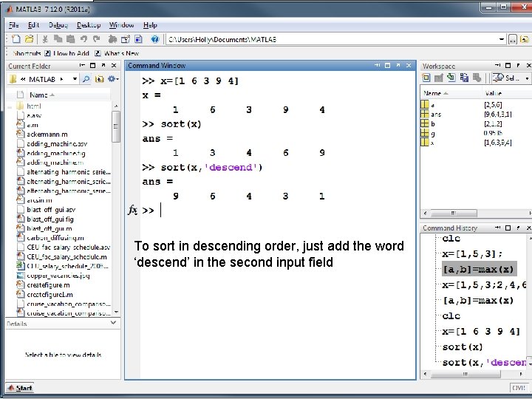
Task: Select sort(x) in Command History
Action: point(462,347)
